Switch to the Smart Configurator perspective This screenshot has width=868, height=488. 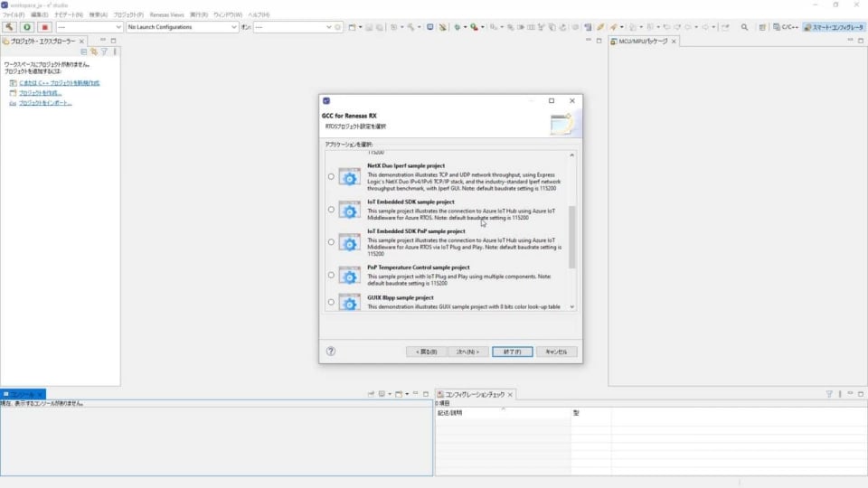pyautogui.click(x=833, y=27)
